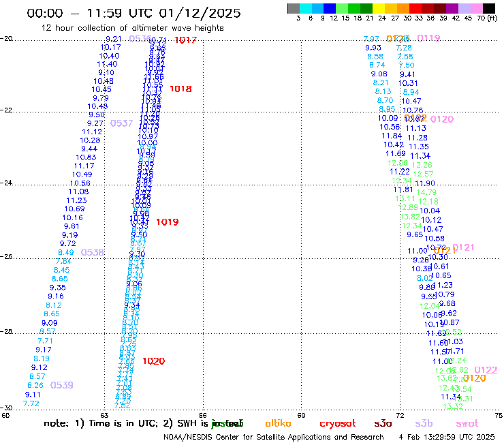Click the gray 3 ft legend swatch
This screenshot has height=443, width=504.
coord(294,8)
